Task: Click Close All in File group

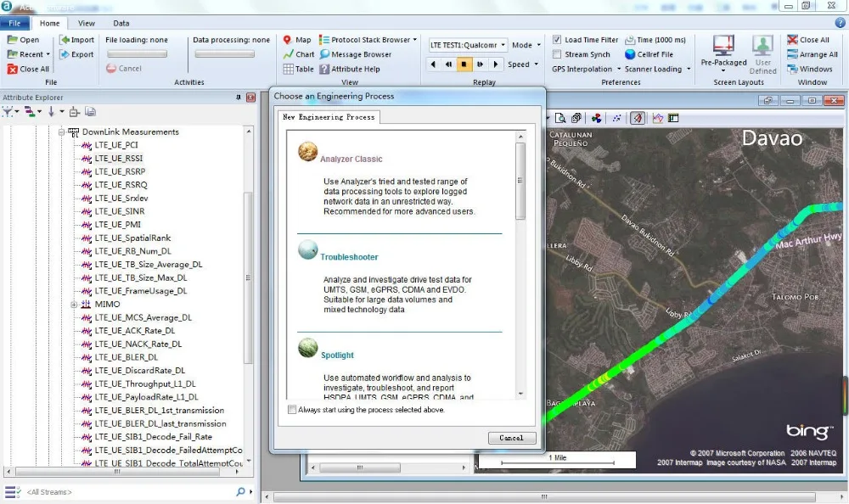Action: [28, 69]
